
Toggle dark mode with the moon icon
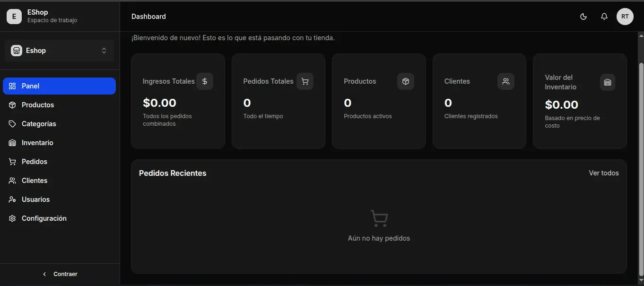[583, 16]
